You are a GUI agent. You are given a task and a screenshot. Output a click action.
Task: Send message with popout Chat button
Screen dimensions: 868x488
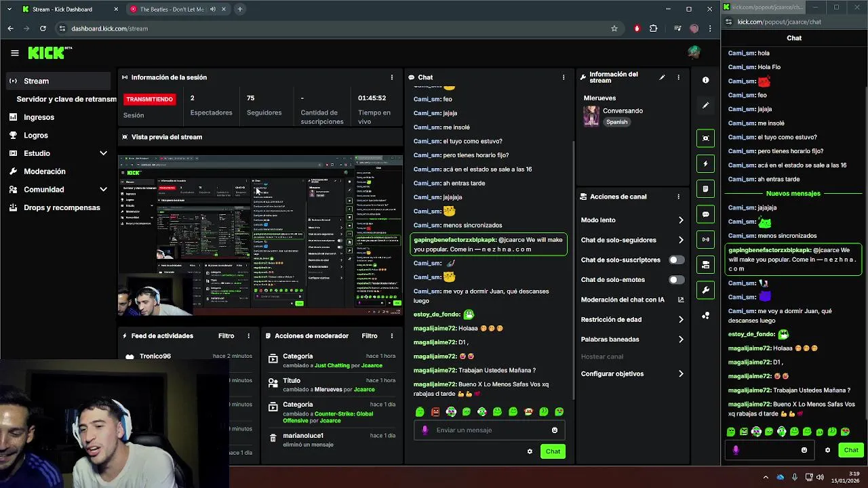tap(850, 450)
